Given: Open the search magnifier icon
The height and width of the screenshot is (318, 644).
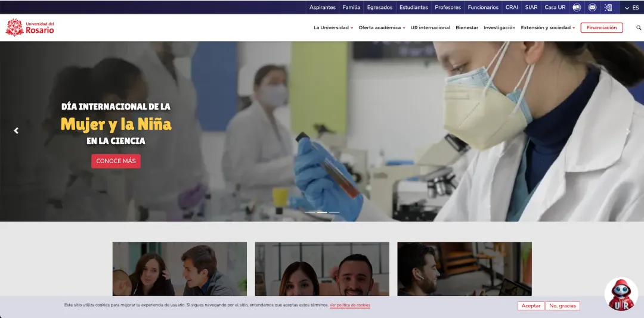Looking at the screenshot, I should (639, 28).
